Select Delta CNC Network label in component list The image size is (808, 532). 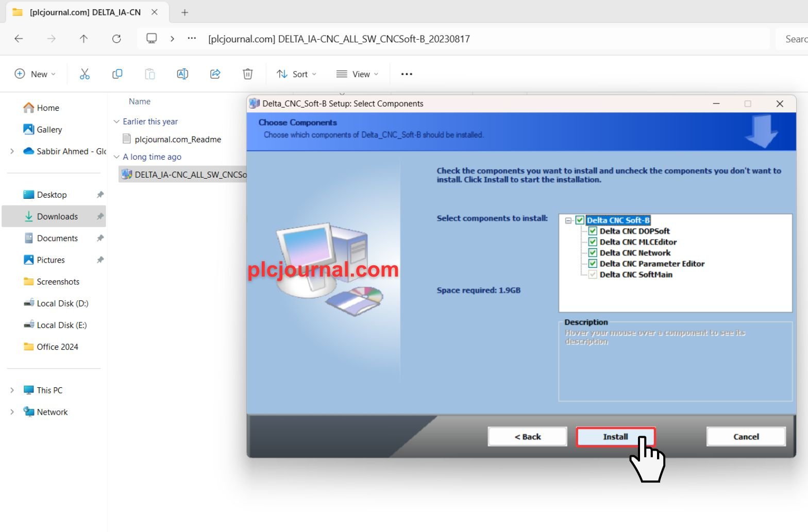pyautogui.click(x=635, y=253)
